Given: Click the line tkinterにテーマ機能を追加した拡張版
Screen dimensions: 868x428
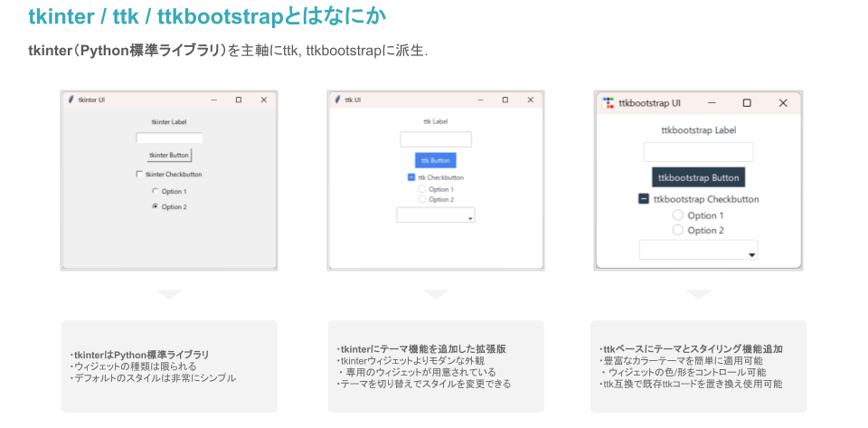Looking at the screenshot, I should click(421, 349).
